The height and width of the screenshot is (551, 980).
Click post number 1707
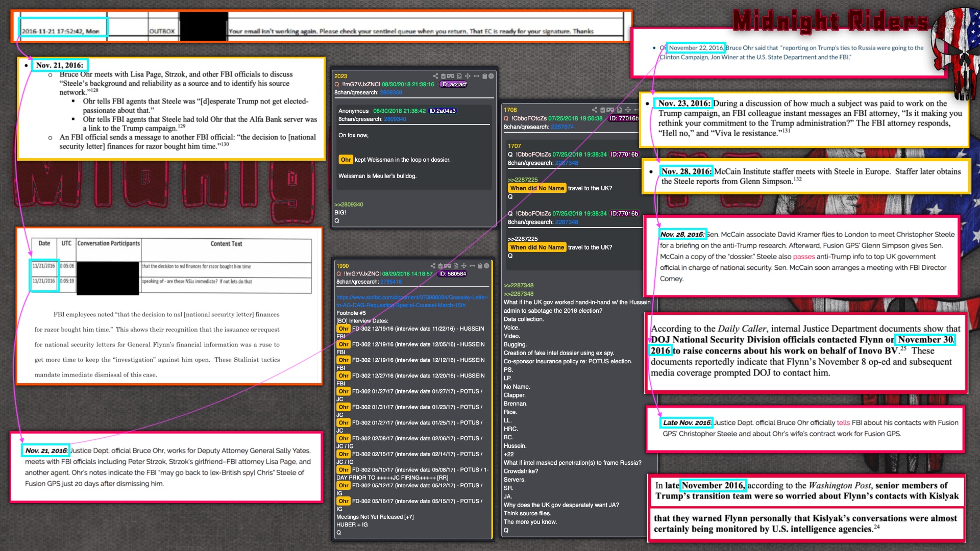(514, 146)
